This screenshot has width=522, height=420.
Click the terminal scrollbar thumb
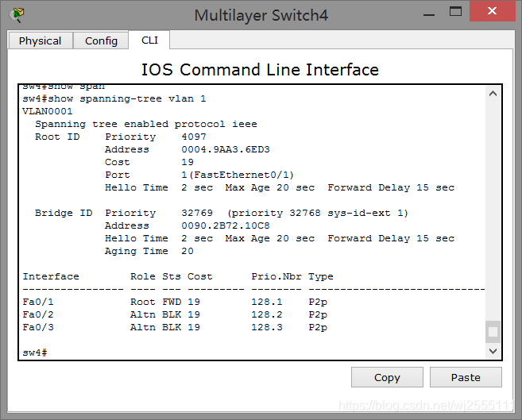point(493,332)
